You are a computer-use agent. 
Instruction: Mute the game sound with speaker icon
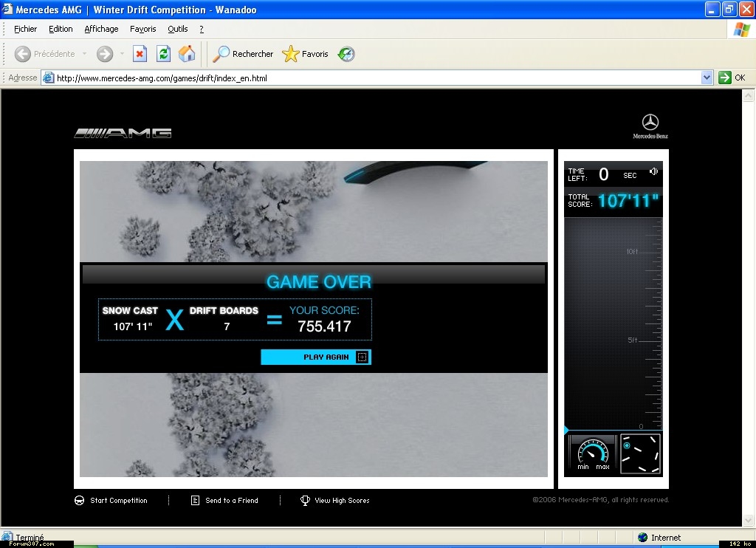coord(653,172)
